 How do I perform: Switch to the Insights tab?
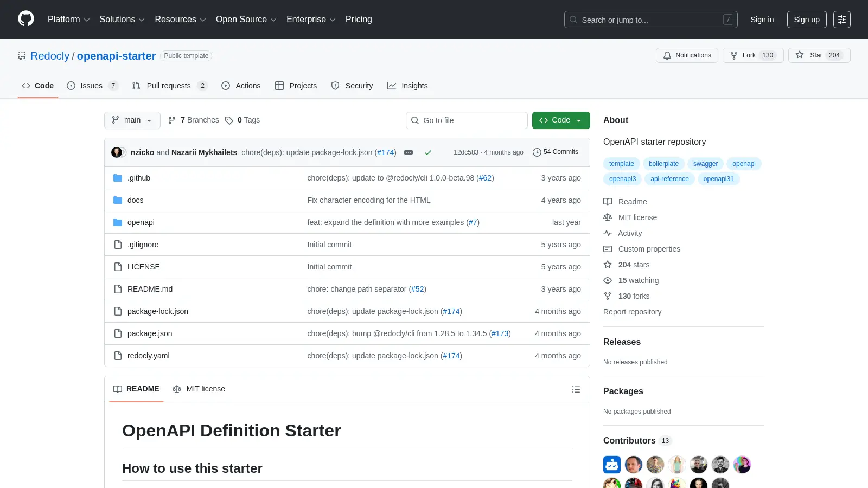(407, 86)
